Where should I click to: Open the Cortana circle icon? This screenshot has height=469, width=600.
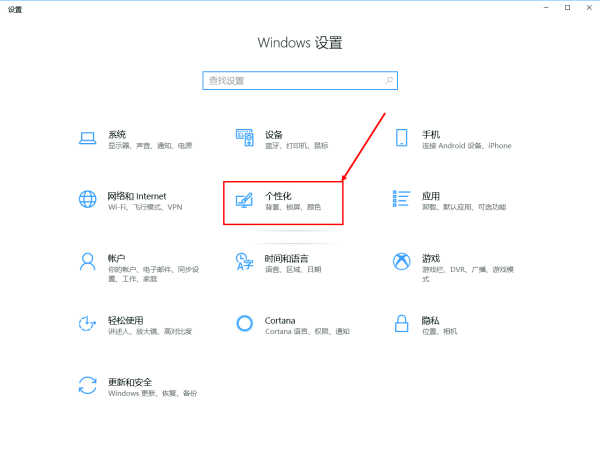coord(245,323)
